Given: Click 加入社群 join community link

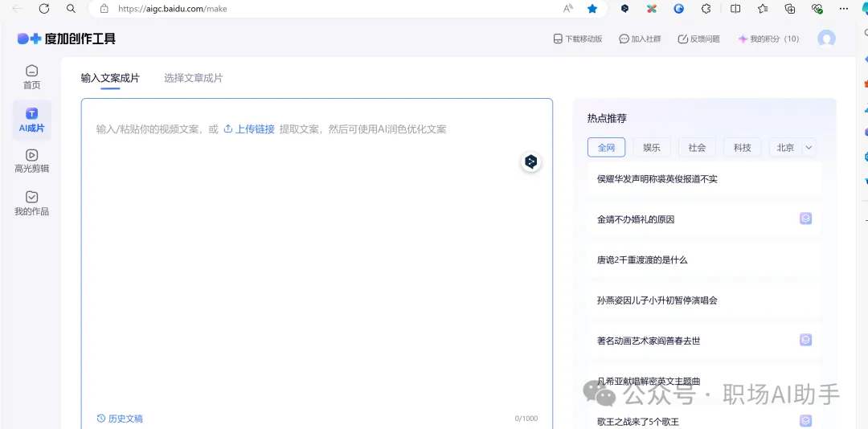Looking at the screenshot, I should coord(640,39).
